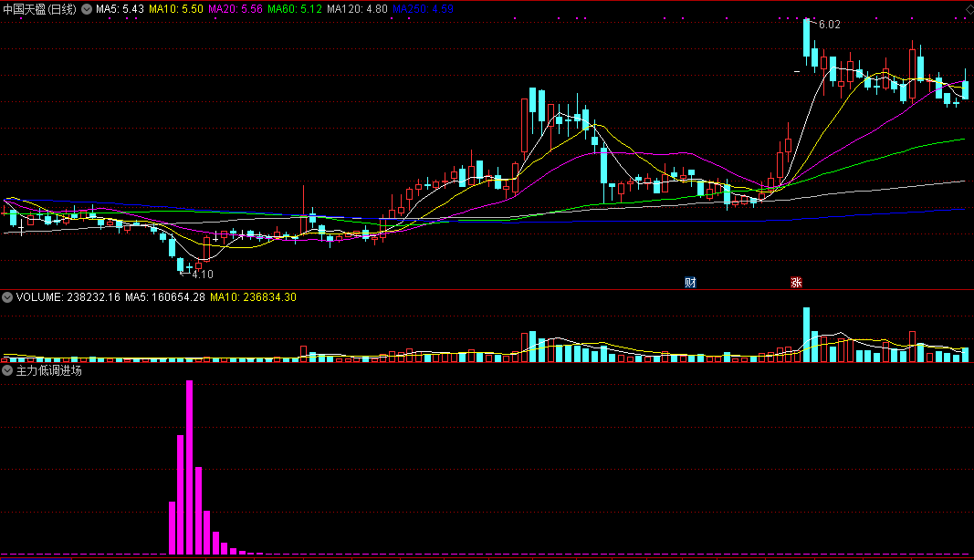Click the 主力低调进场 indicator name
The width and height of the screenshot is (974, 560).
(x=49, y=370)
